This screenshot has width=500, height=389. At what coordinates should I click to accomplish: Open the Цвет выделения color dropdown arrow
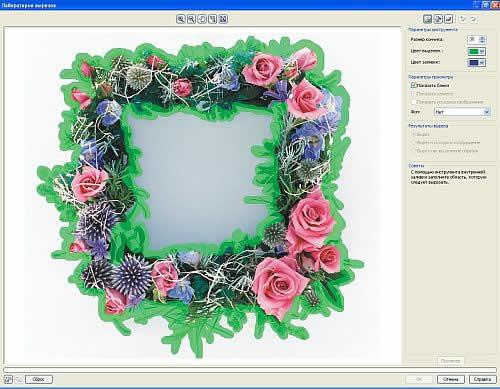click(x=482, y=51)
